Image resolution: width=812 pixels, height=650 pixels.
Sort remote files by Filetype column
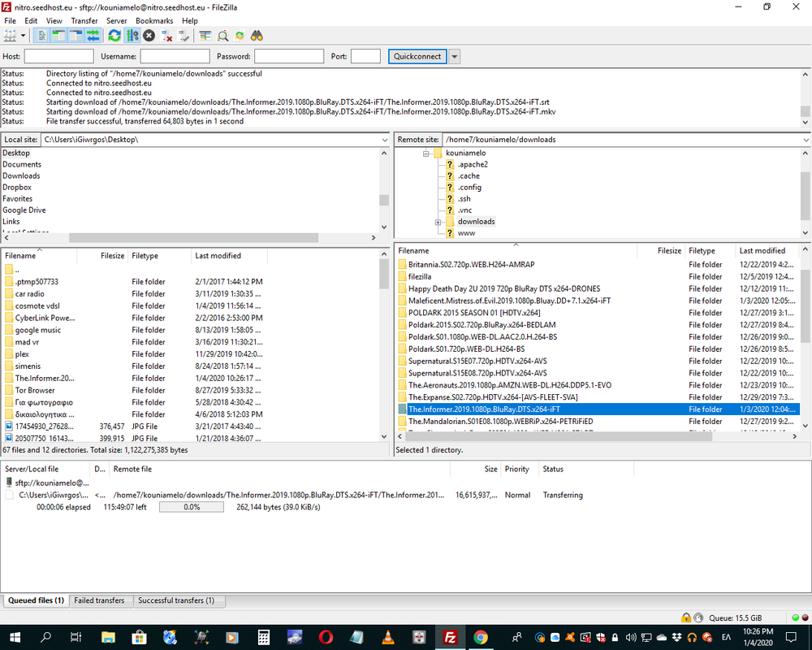[x=709, y=250]
